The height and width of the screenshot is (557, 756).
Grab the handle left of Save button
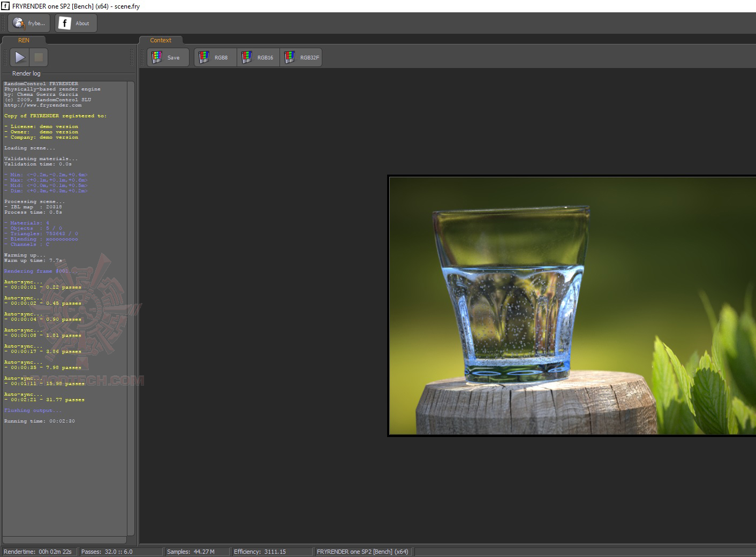[x=143, y=57]
